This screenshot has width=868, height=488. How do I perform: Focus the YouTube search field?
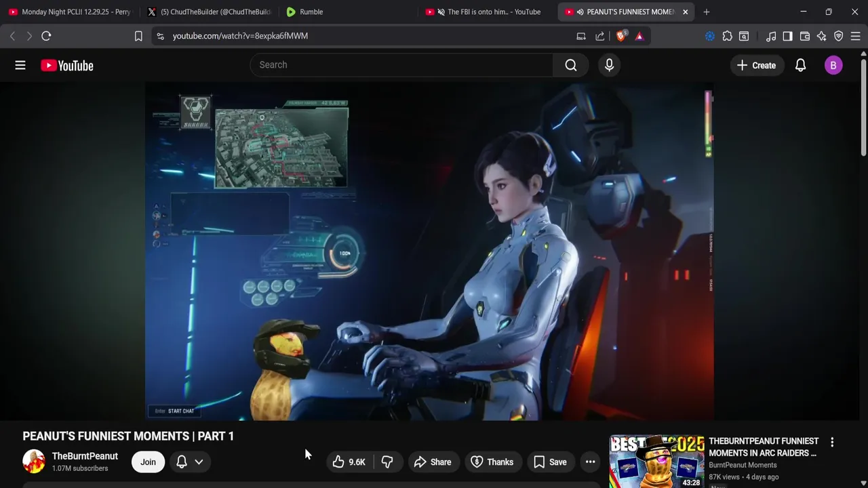[x=401, y=65]
